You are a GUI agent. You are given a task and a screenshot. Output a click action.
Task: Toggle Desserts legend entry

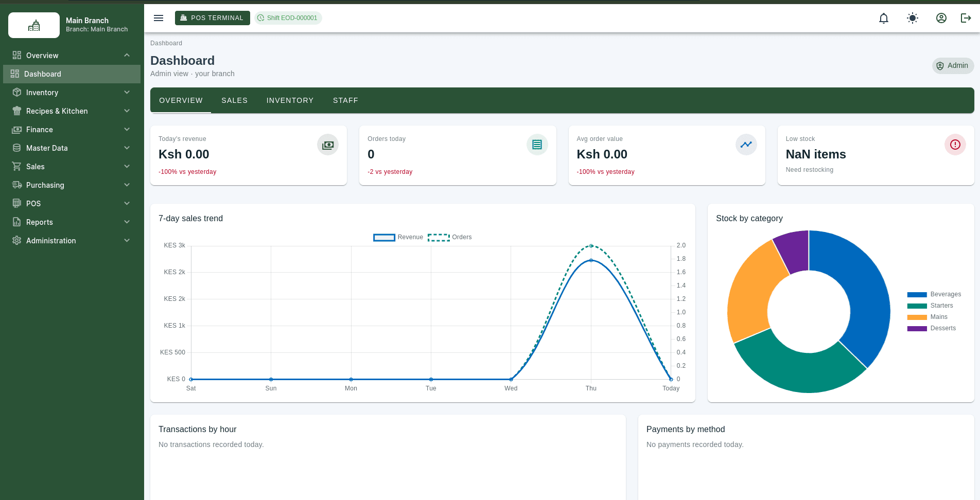(x=932, y=328)
